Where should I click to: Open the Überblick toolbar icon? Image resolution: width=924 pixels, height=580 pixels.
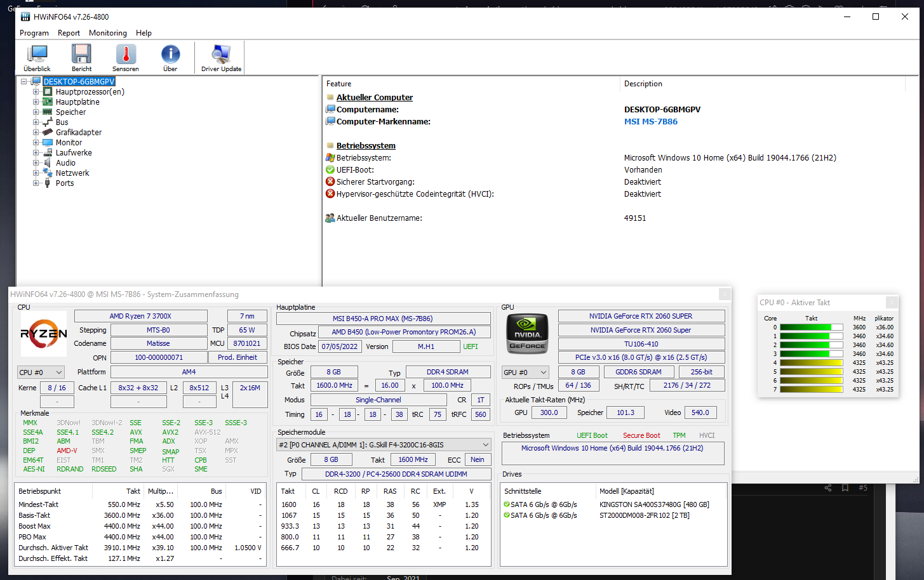point(37,55)
